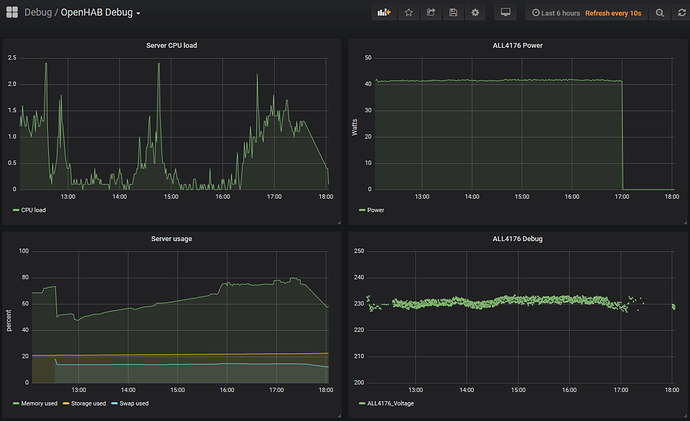Click the Watts axis label
Image resolution: width=690 pixels, height=421 pixels.
click(354, 127)
